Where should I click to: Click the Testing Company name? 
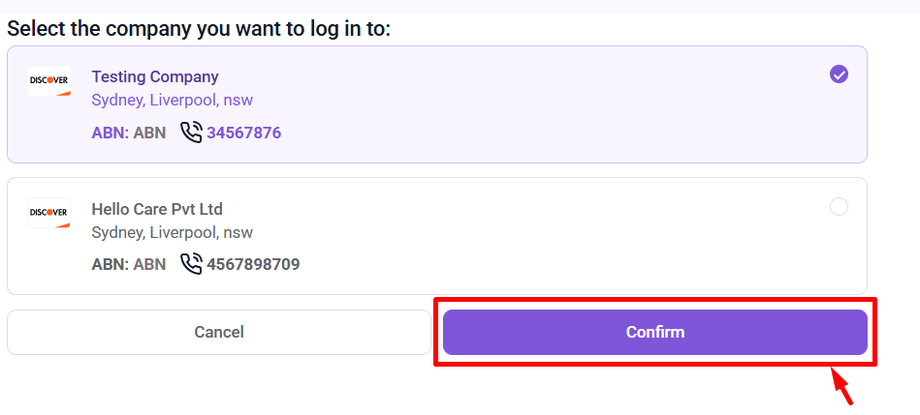155,77
